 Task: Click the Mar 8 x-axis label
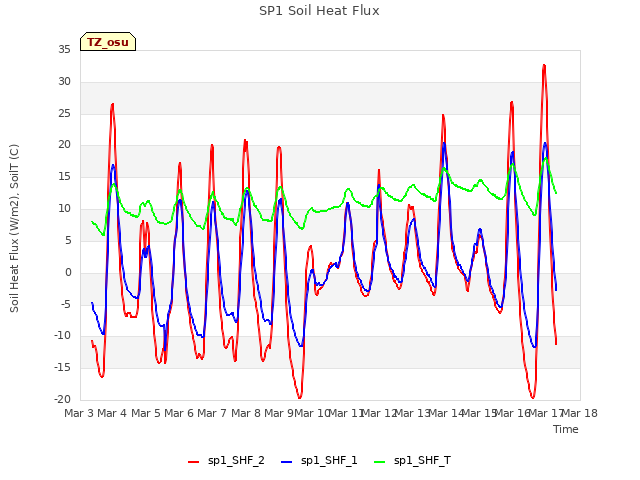coord(246,413)
